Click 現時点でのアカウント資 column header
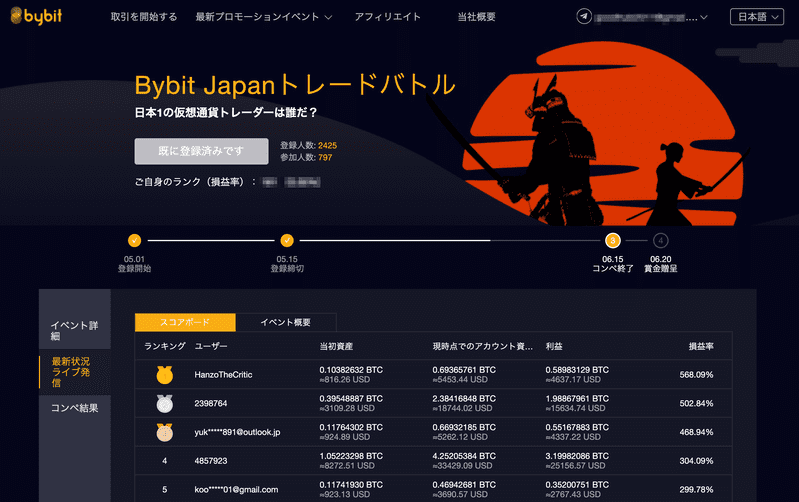The height and width of the screenshot is (502, 799). [x=483, y=346]
